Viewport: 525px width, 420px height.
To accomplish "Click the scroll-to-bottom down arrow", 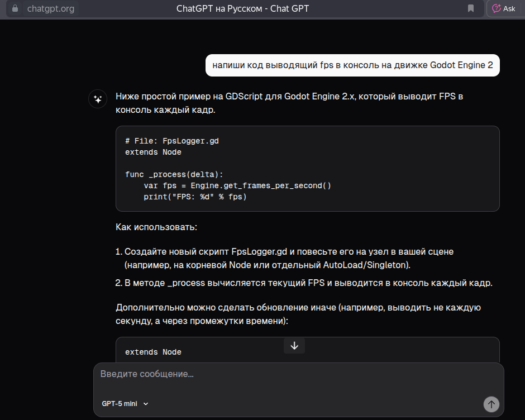I will tap(294, 346).
